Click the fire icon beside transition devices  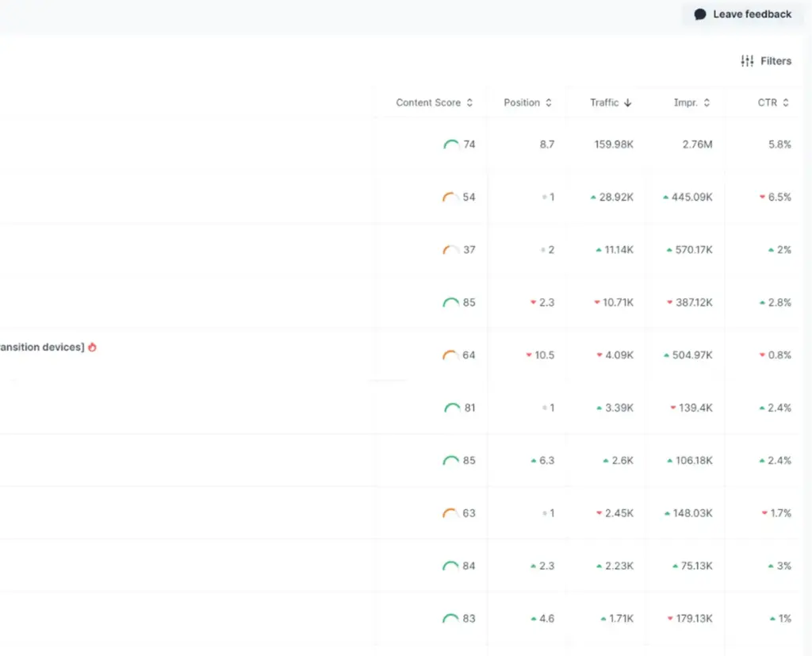(x=92, y=347)
